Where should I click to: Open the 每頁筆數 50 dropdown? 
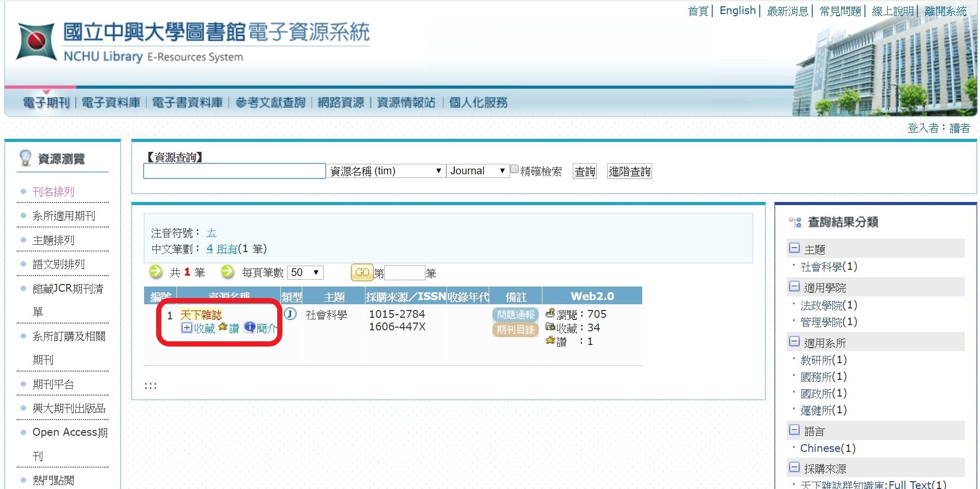(x=305, y=272)
